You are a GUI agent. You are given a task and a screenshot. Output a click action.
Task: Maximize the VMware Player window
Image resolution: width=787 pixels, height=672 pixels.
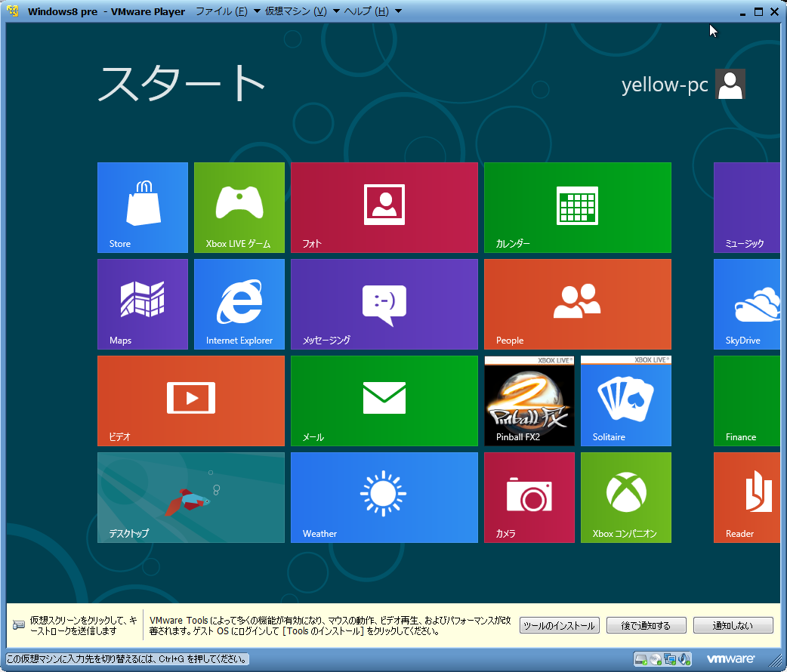point(758,11)
